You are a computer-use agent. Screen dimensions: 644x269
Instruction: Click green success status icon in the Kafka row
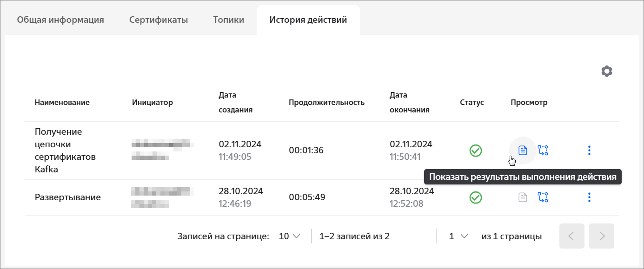[476, 151]
